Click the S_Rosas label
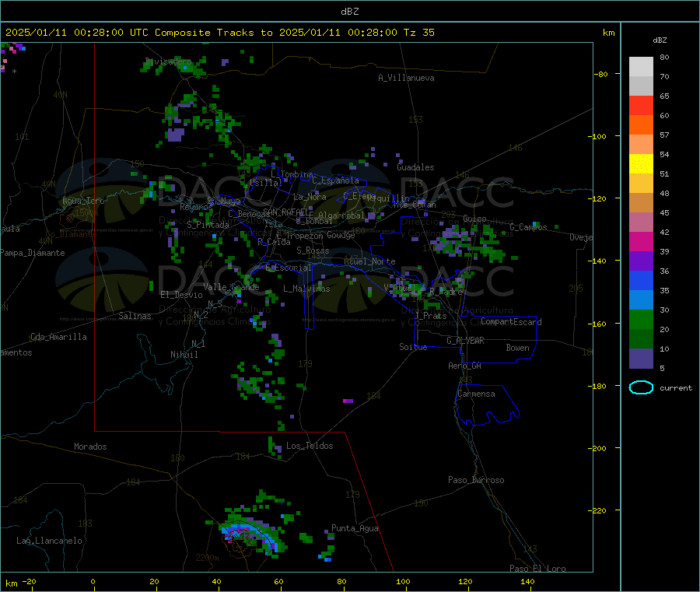Viewport: 700px width, 592px height. [313, 250]
